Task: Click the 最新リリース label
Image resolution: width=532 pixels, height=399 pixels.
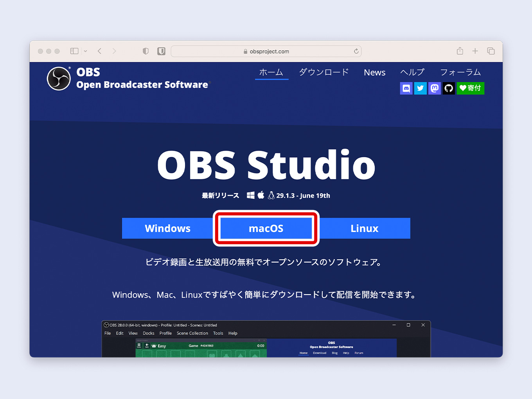Action: pos(220,196)
